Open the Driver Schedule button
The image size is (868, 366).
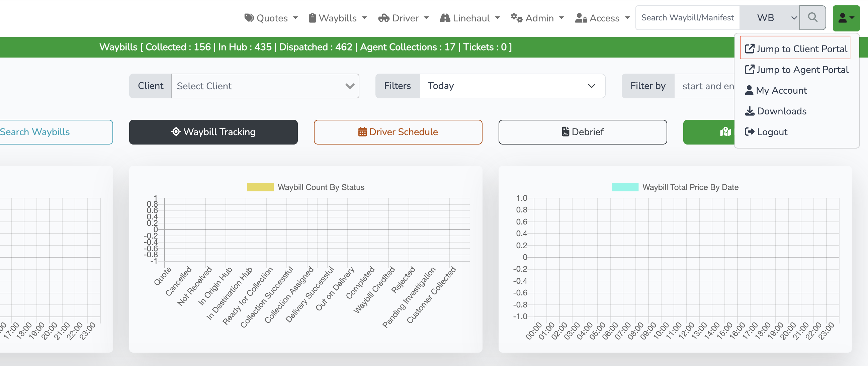point(398,132)
